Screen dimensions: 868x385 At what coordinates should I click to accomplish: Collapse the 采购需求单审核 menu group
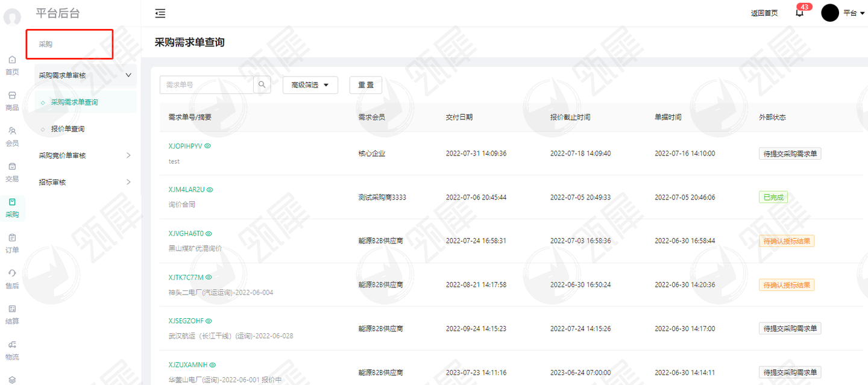tap(86, 75)
